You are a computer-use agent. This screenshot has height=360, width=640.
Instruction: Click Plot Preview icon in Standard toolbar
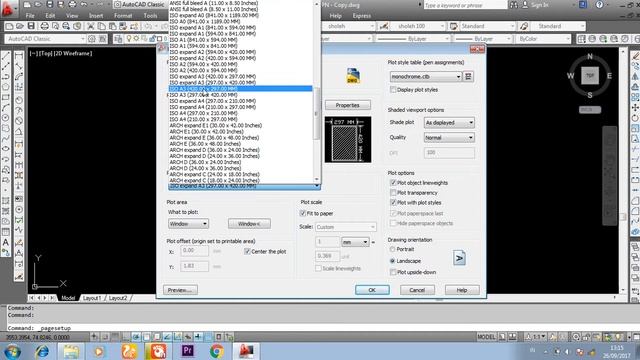coord(55,26)
